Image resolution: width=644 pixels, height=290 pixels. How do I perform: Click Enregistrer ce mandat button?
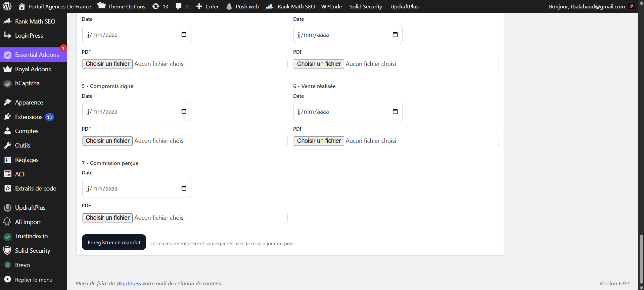pyautogui.click(x=114, y=242)
